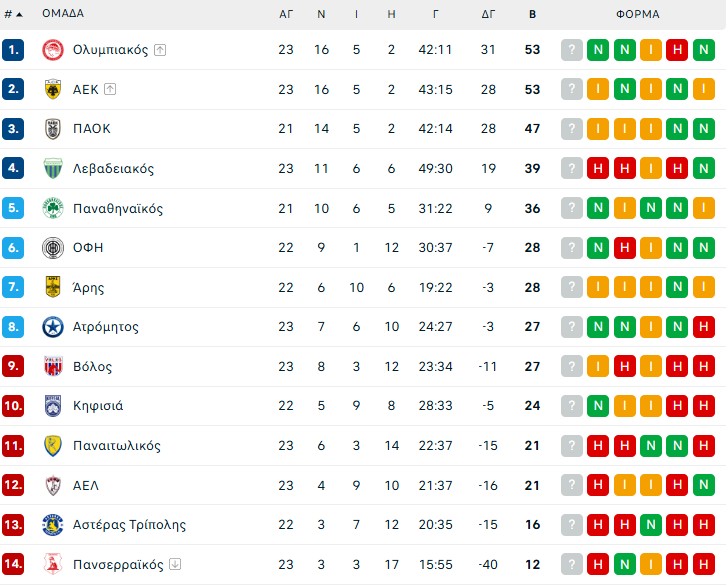Screen dimensions: 728x586
Task: Click the rank 6 position badge for ΟΦΗ
Action: (13, 248)
